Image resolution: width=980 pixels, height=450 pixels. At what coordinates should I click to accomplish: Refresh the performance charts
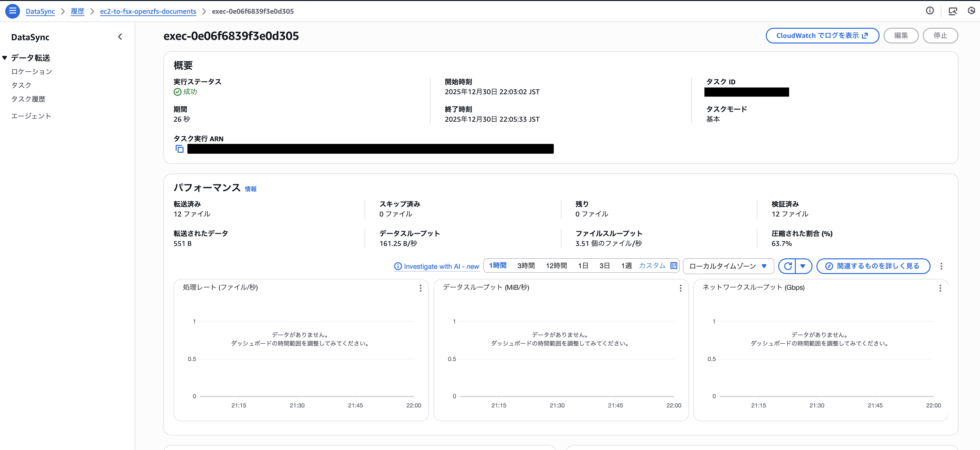pyautogui.click(x=788, y=266)
